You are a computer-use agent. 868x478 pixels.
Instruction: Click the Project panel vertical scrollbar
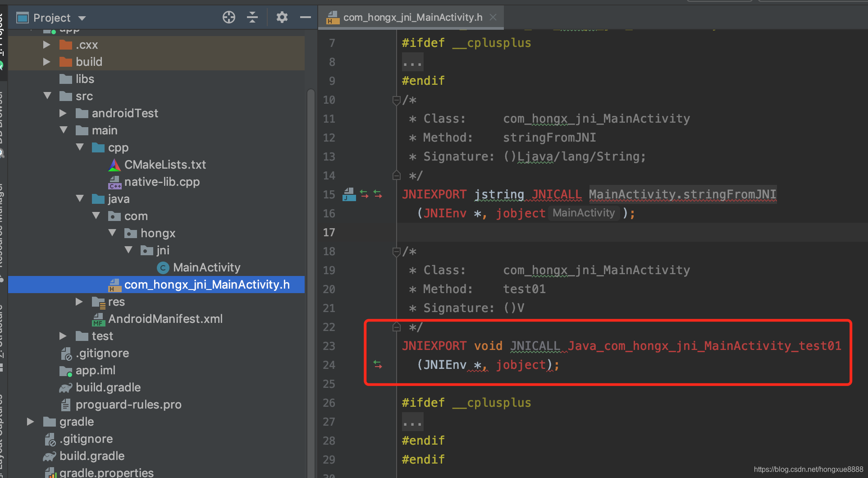click(x=311, y=284)
